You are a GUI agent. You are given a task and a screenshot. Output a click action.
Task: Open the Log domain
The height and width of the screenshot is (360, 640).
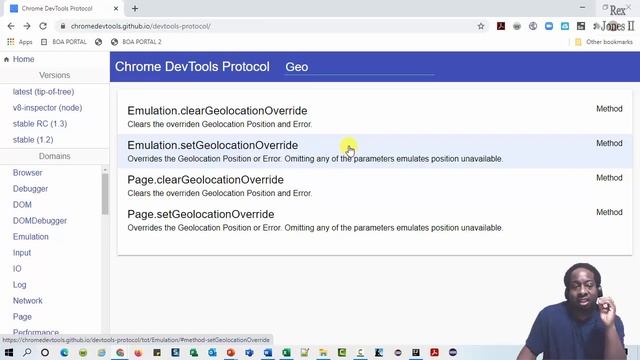tap(19, 284)
